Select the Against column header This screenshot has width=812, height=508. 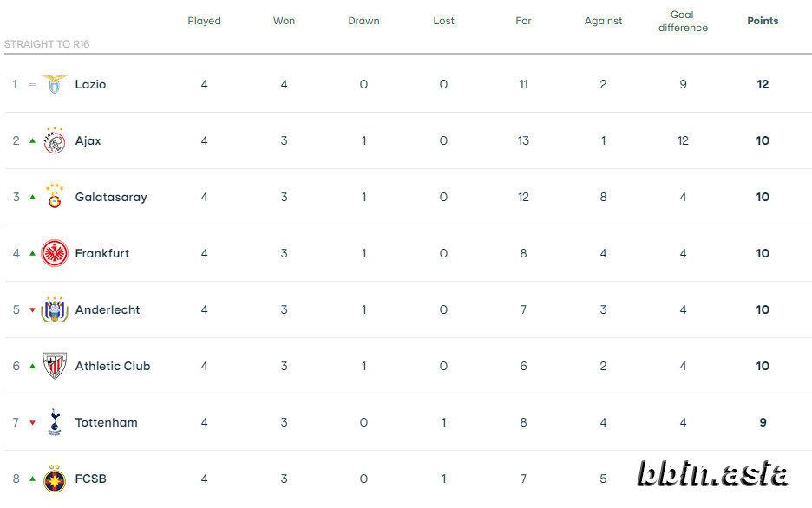[x=603, y=21]
